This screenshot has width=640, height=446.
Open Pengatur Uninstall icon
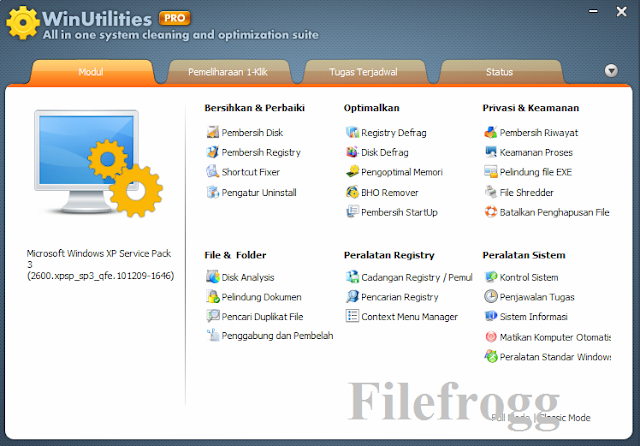(x=213, y=192)
